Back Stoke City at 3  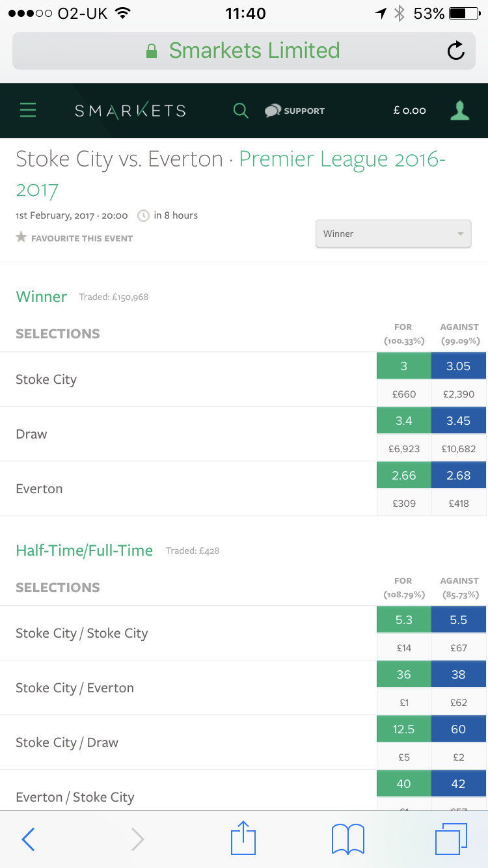tap(403, 366)
